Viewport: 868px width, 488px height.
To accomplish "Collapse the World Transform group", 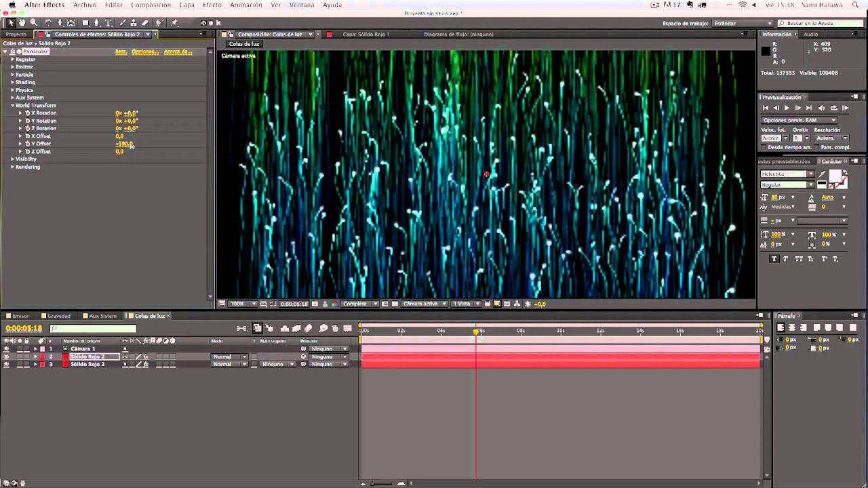I will point(12,106).
